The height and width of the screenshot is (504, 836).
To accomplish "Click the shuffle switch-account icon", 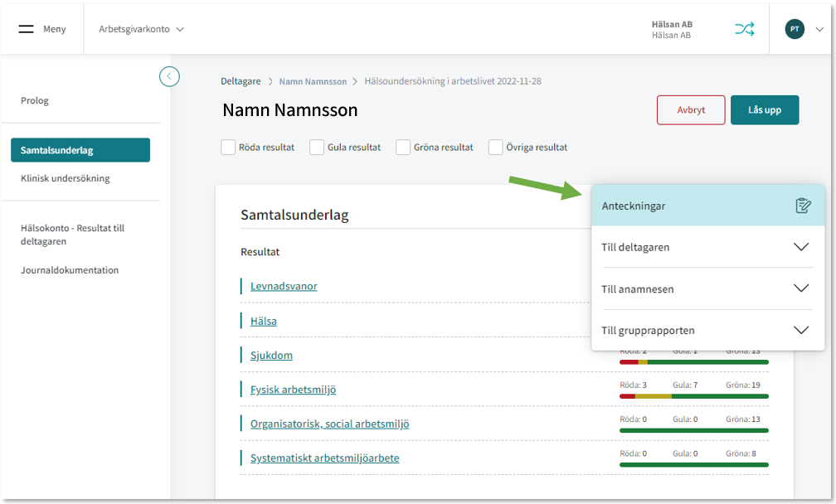I will click(744, 29).
